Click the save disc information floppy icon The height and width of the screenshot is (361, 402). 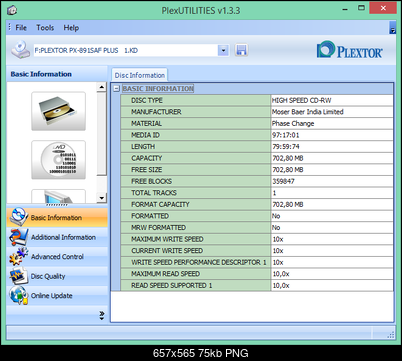click(x=241, y=50)
